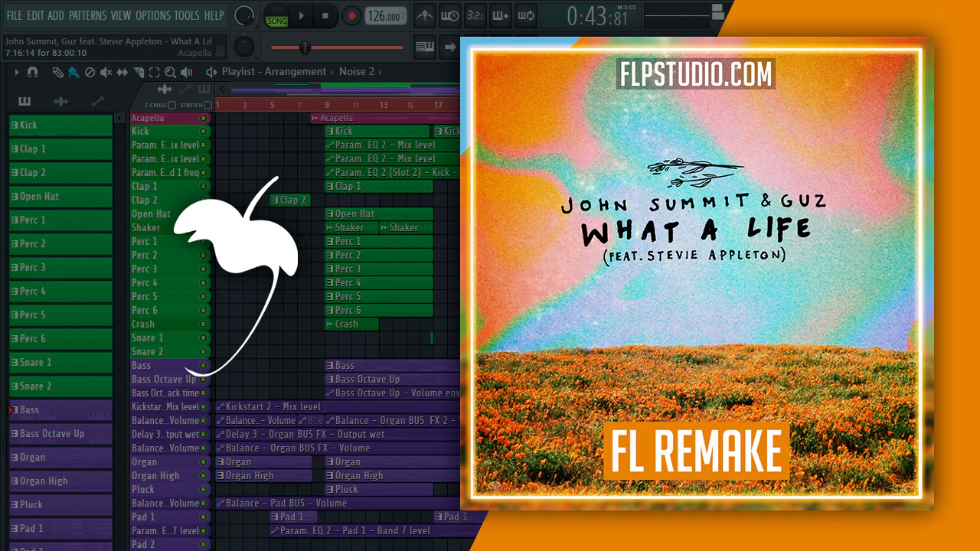Click the Crash audio clip in the playlist
The image size is (980, 551).
(351, 324)
